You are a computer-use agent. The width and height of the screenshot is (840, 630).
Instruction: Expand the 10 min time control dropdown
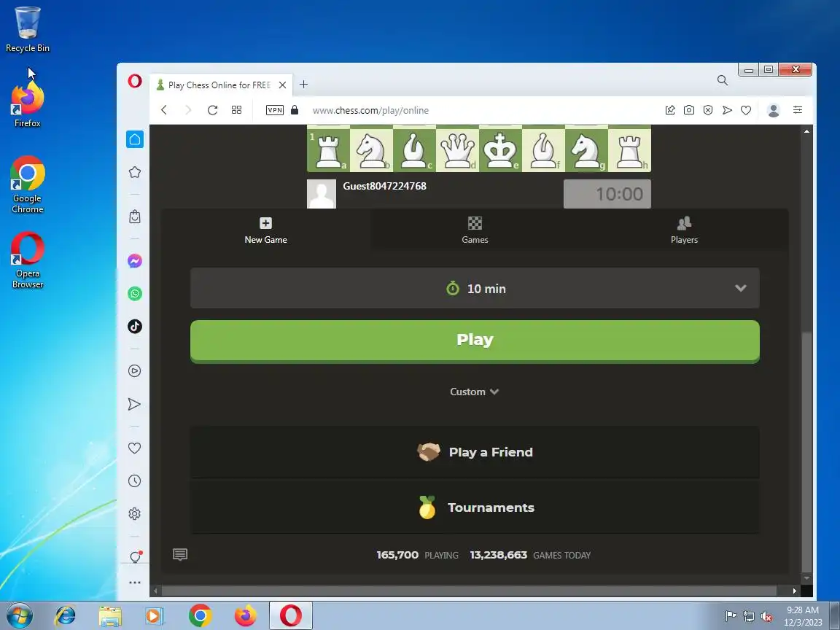pos(475,288)
